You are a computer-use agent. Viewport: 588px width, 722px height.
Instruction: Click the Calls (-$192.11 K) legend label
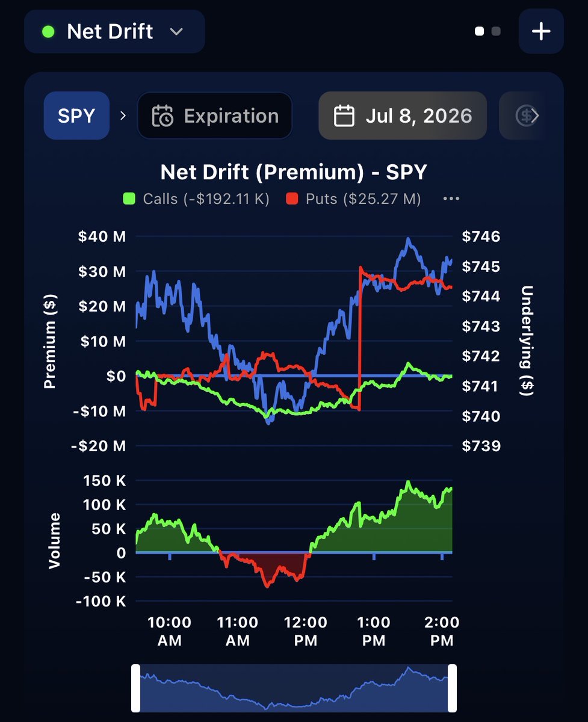pyautogui.click(x=206, y=199)
